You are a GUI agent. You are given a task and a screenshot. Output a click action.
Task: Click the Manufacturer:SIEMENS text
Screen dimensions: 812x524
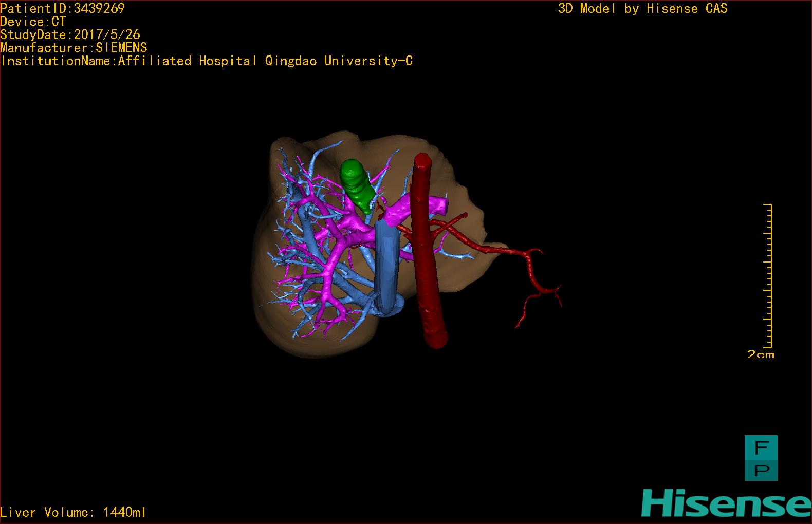73,48
